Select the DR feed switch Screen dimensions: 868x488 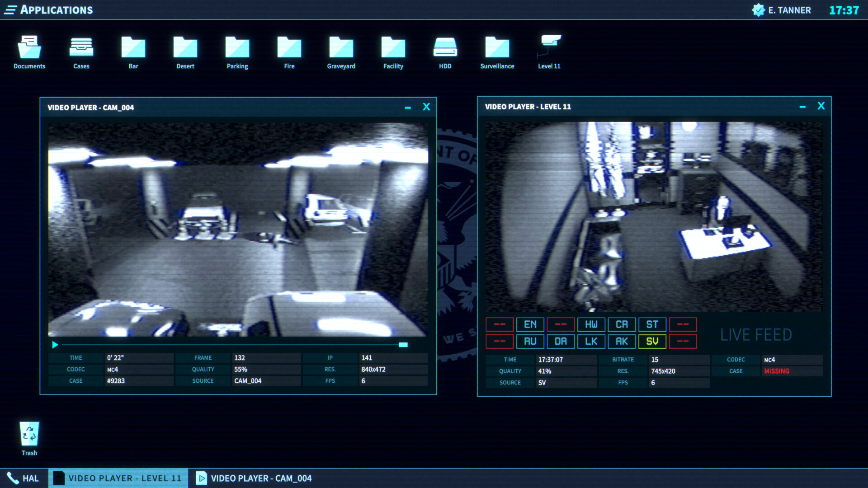click(561, 342)
